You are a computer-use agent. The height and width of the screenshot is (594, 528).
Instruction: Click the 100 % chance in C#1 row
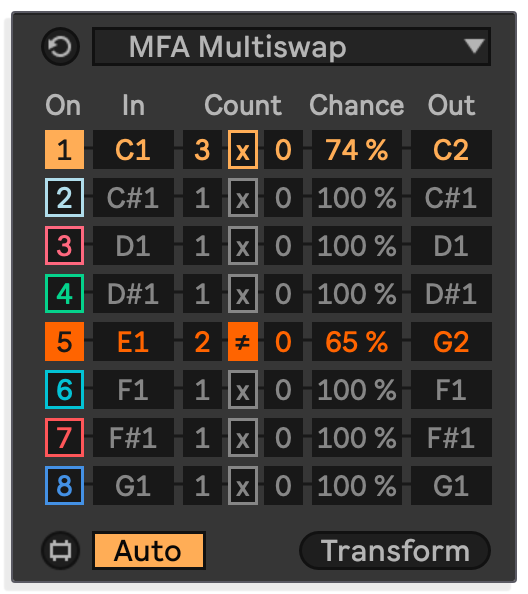point(357,197)
